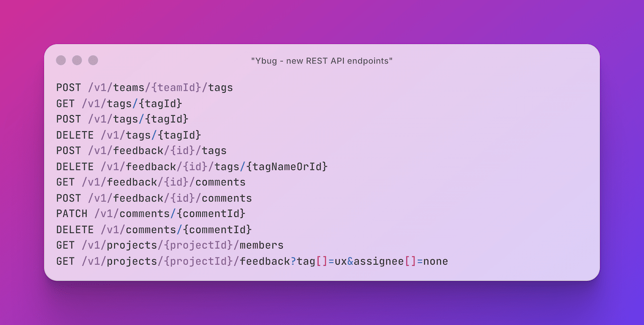This screenshot has height=325, width=644.
Task: Click the GET /v1/tags/{tagId} line
Action: pyautogui.click(x=119, y=104)
